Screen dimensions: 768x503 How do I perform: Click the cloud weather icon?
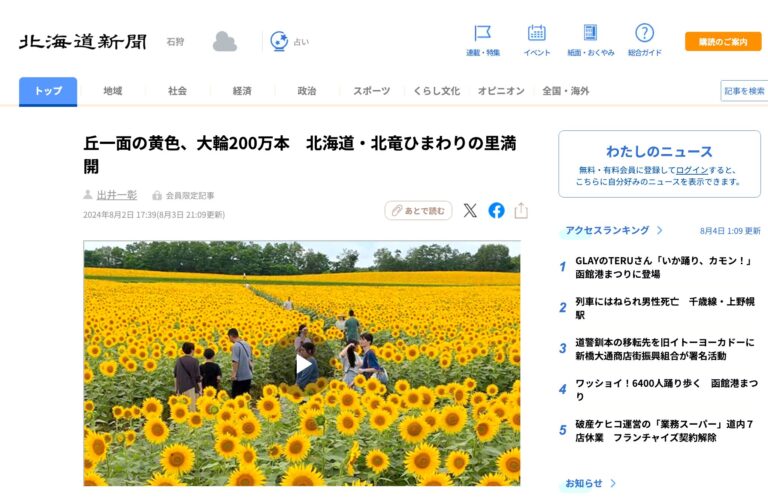click(224, 41)
